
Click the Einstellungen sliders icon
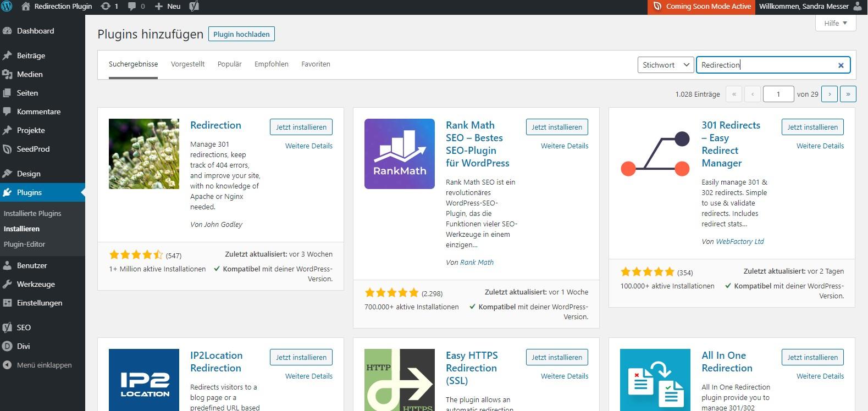coord(7,303)
